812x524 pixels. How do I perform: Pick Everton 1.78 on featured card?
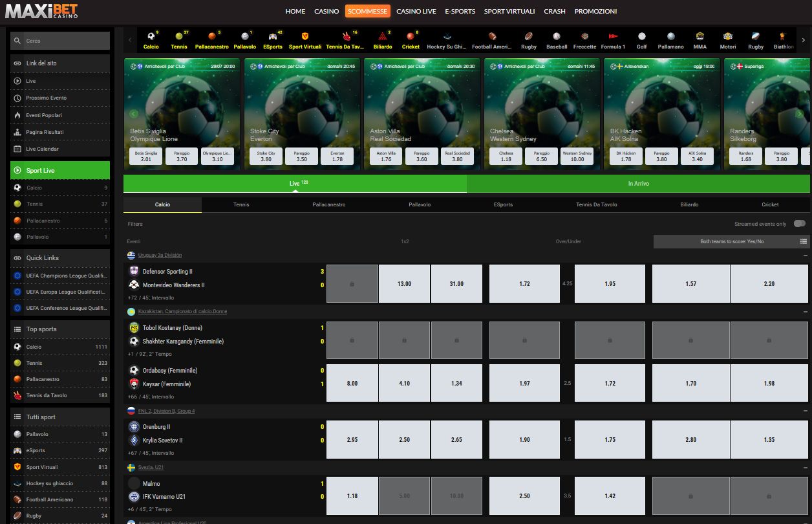(337, 157)
